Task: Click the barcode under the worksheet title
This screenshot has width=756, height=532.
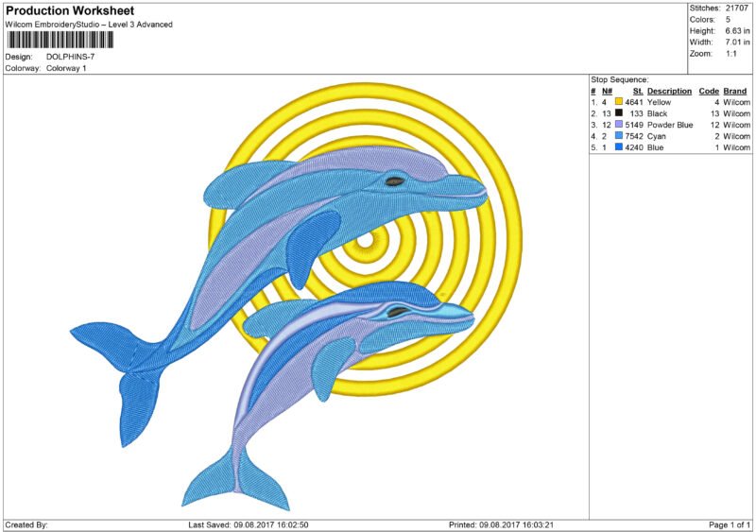Action: pos(60,40)
